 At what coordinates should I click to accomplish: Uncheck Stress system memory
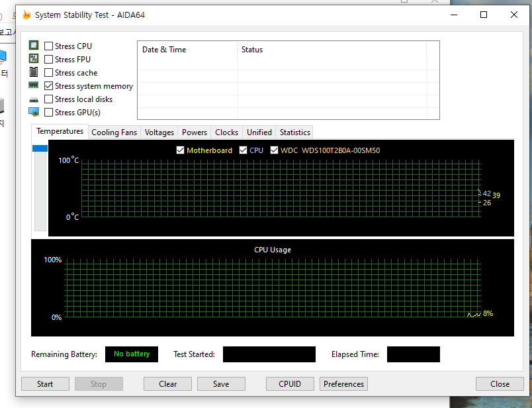point(48,86)
